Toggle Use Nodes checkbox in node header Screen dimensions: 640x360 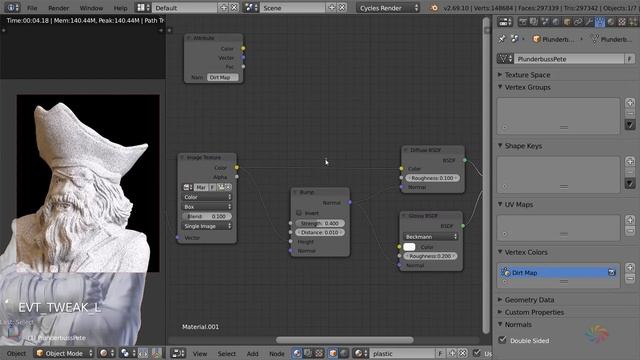tap(476, 353)
